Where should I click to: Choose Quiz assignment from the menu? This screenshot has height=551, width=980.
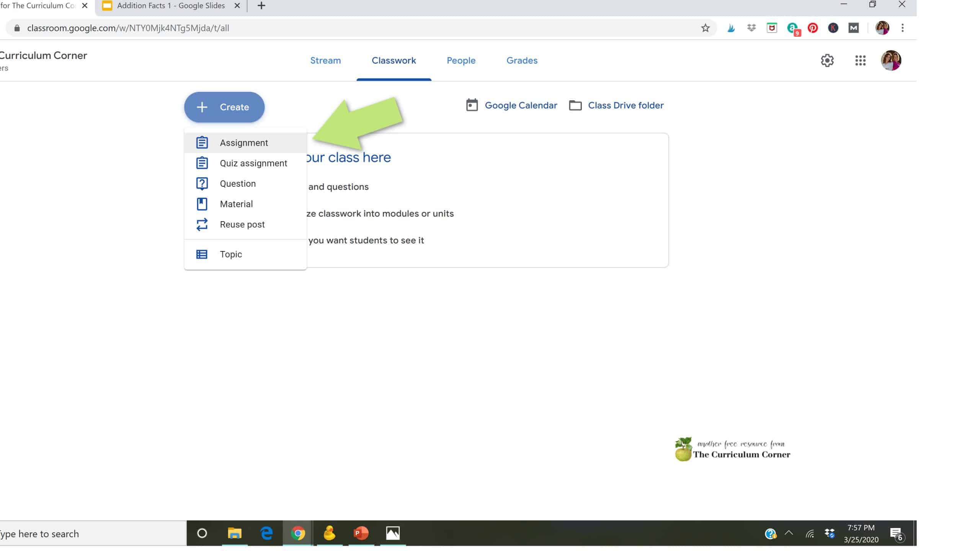253,163
